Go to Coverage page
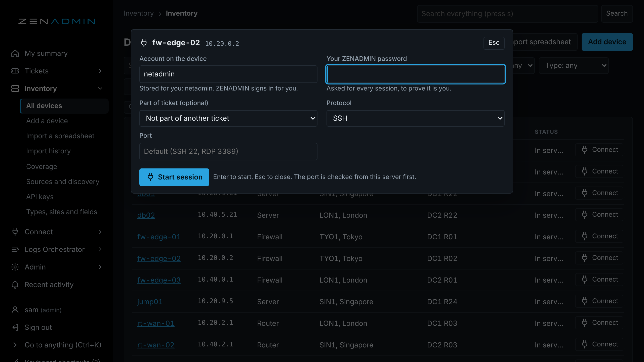644x362 pixels. (x=42, y=167)
